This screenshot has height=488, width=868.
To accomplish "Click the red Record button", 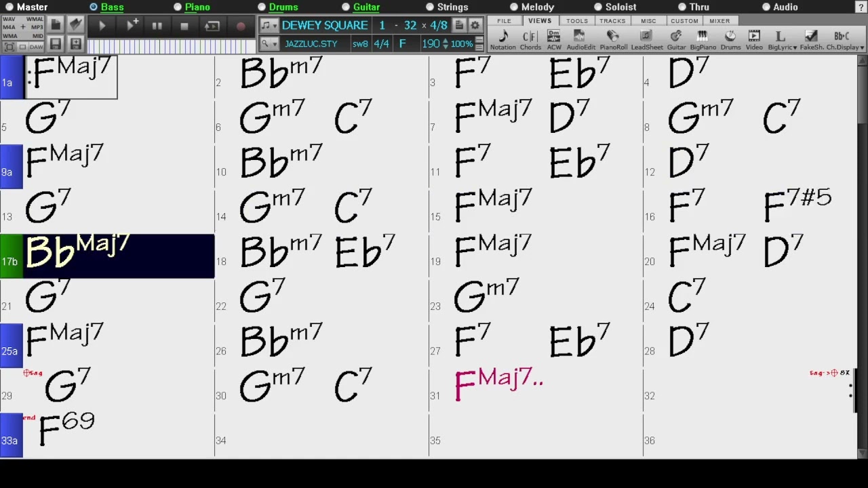I will click(x=240, y=26).
